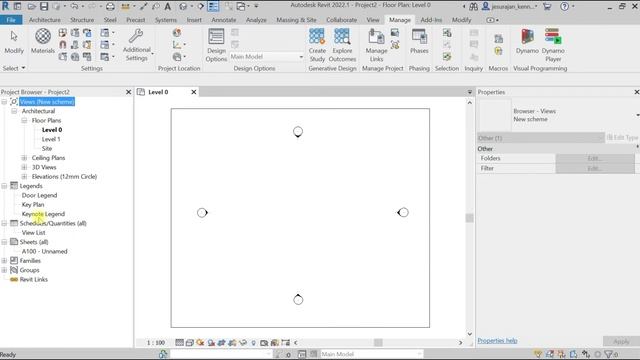
Task: Select Key Plan legend
Action: point(33,204)
